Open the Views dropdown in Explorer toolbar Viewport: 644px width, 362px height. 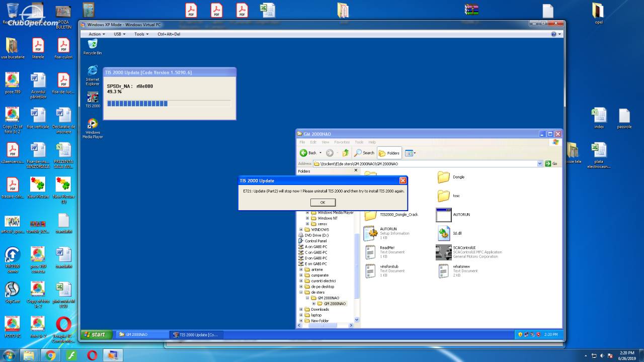(x=410, y=153)
